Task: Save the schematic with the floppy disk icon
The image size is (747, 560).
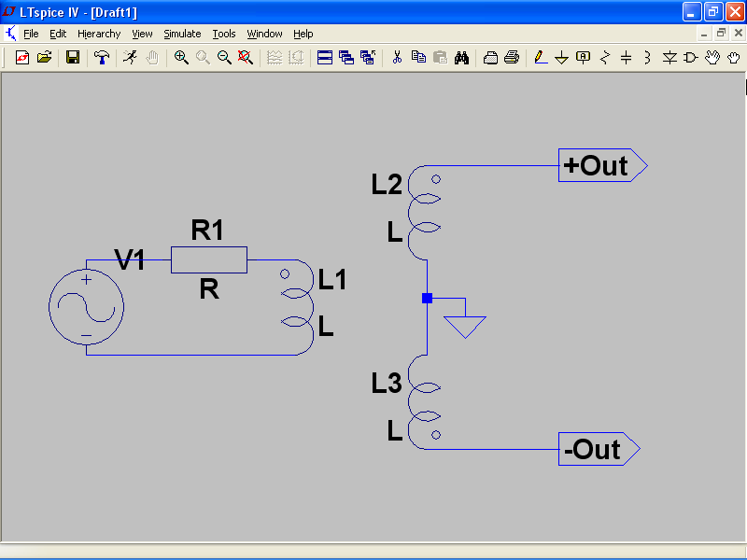Action: pos(73,58)
